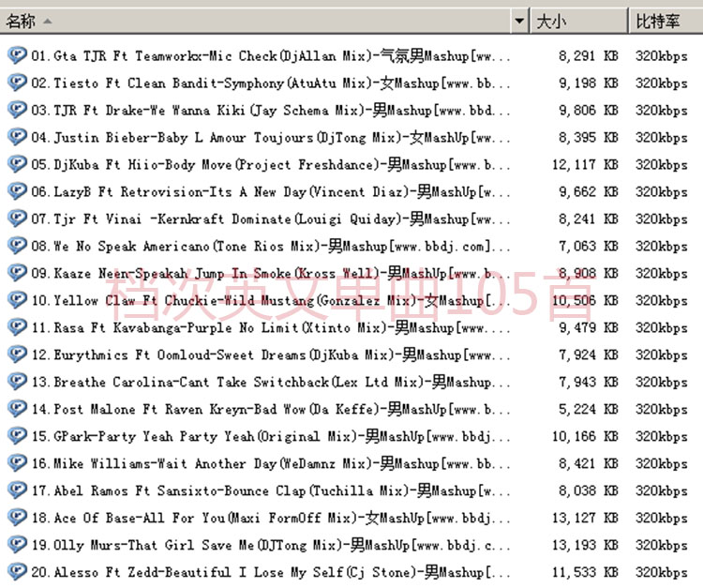Image resolution: width=703 pixels, height=588 pixels.
Task: Select file name 17.Abel Ramos Ft Sansixto-Bounce Clap
Action: [270, 490]
